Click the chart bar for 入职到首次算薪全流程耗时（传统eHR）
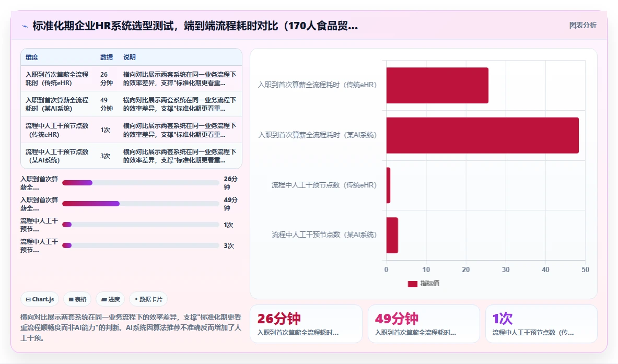The height and width of the screenshot is (364, 618). (x=437, y=86)
